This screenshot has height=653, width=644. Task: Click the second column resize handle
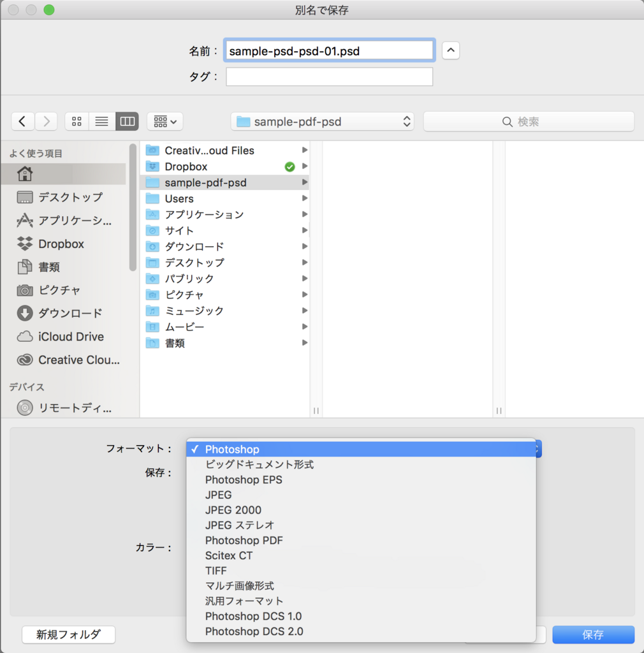(x=499, y=411)
